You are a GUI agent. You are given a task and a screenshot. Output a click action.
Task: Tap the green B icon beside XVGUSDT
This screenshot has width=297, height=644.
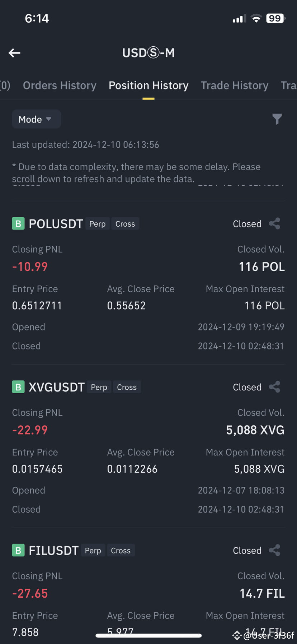[x=18, y=387]
